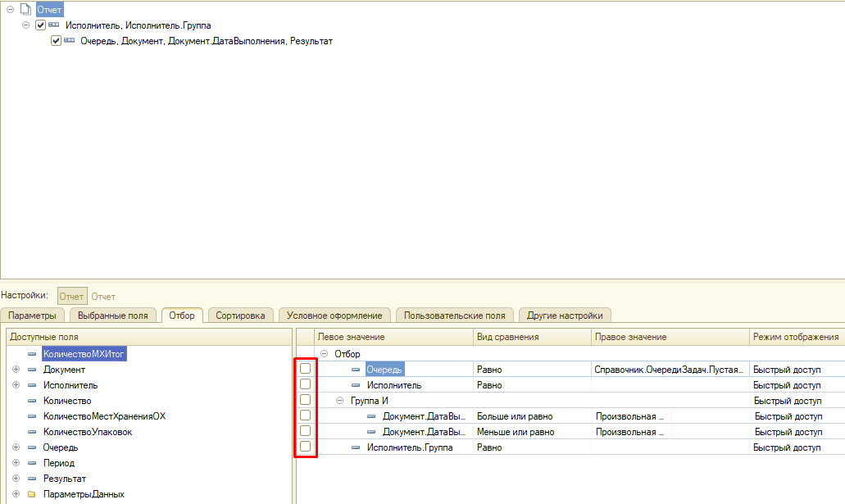This screenshot has width=845, height=504.
Task: Click filter icon on Больше или равно row
Action: pos(371,416)
